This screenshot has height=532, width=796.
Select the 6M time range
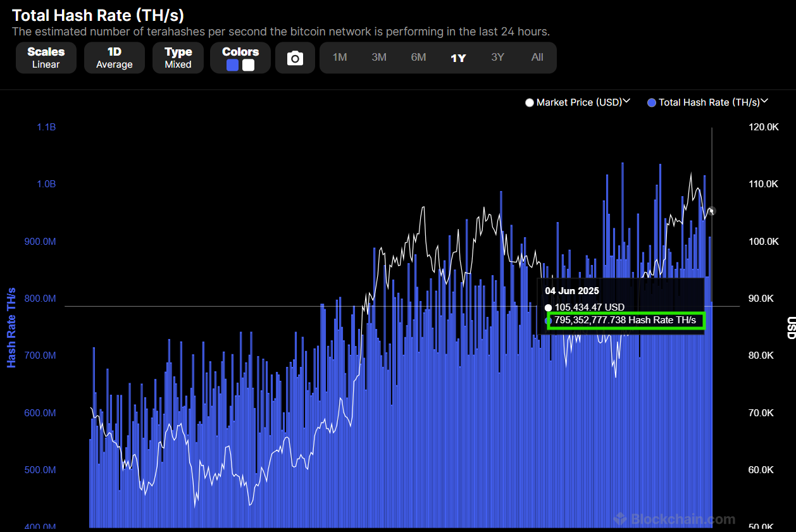pyautogui.click(x=418, y=58)
